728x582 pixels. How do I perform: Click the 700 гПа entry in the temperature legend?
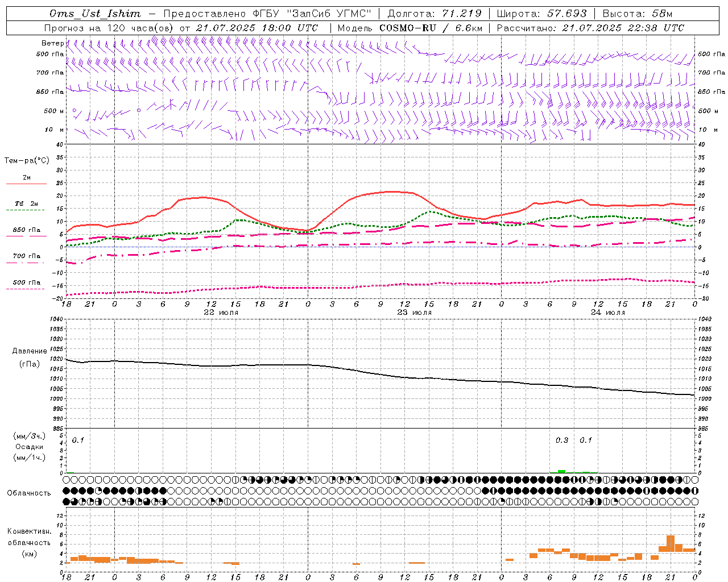click(x=27, y=256)
